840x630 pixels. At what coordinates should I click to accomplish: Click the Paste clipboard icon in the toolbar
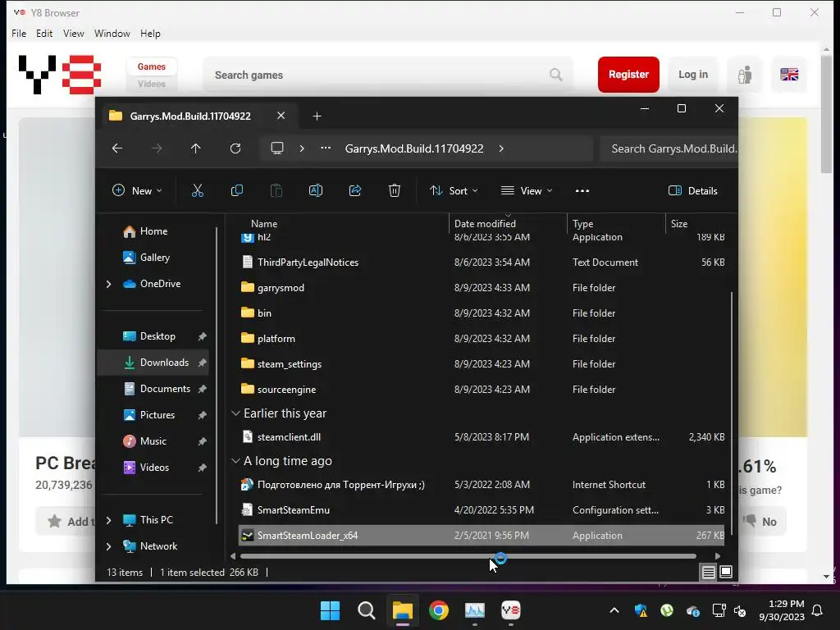[x=276, y=190]
